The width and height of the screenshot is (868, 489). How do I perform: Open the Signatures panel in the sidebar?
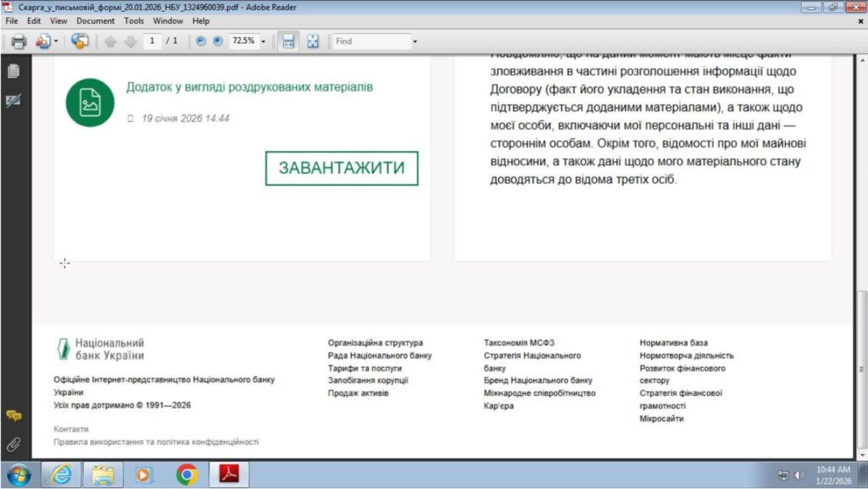(x=13, y=101)
